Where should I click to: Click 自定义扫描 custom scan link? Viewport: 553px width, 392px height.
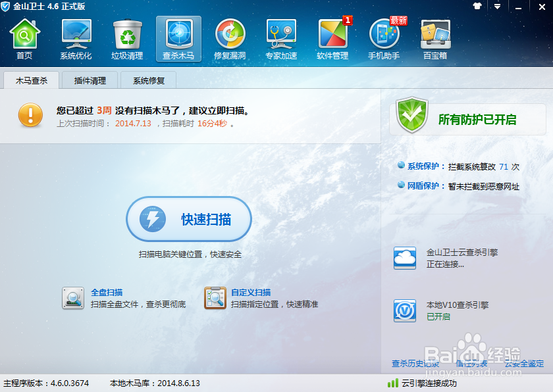pos(251,292)
